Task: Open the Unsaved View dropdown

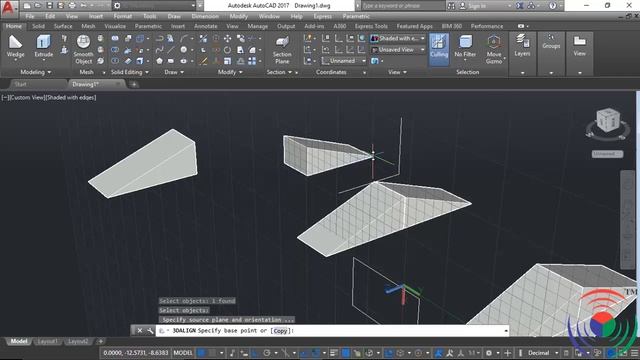Action: (398, 50)
